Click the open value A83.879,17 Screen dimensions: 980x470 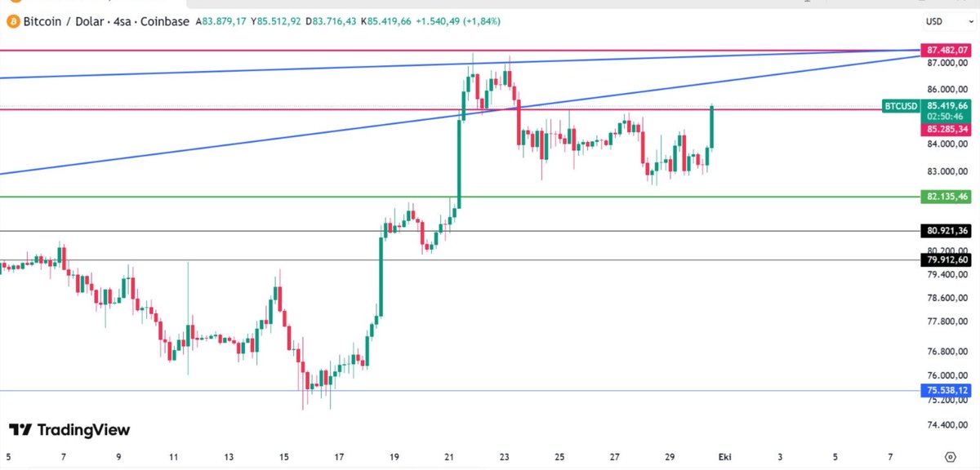[x=221, y=23]
